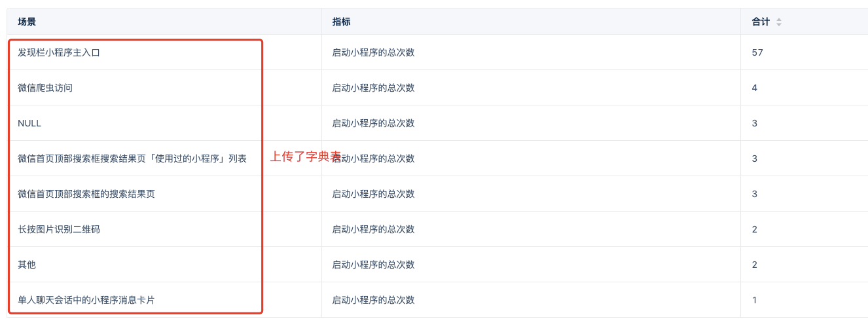
Task: Click the sort arrows beside 合计 header
Action: coord(779,22)
